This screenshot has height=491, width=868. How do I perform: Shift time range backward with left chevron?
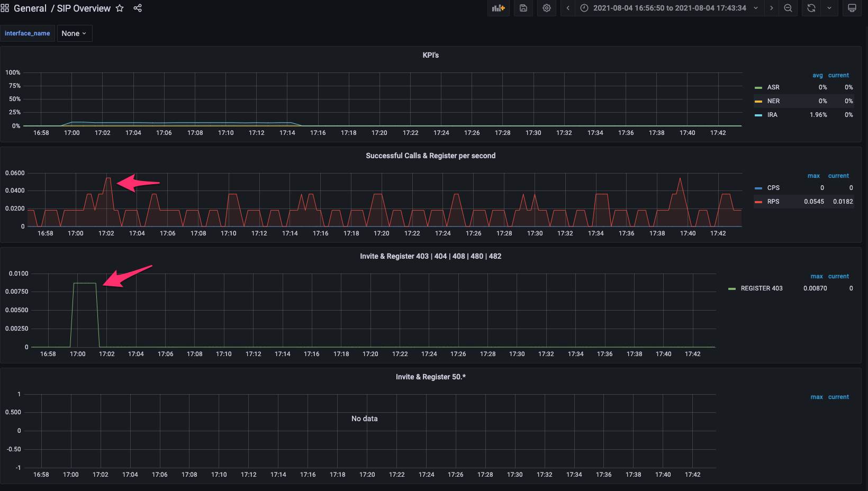tap(568, 8)
